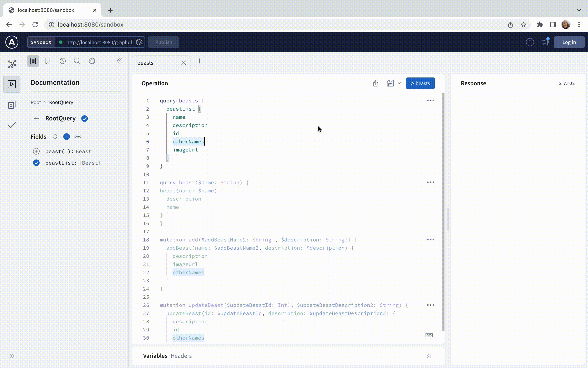
Task: Open the beast(…): Beast field docs
Action: click(68, 151)
